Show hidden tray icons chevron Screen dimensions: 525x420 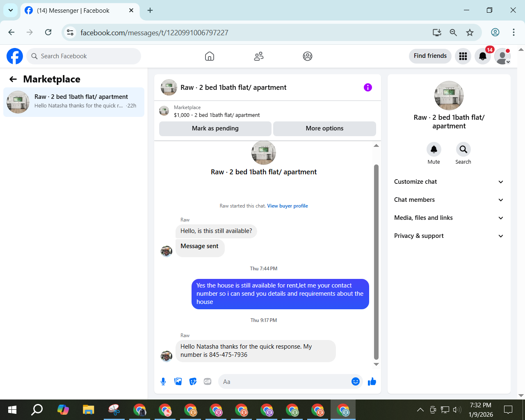point(420,409)
